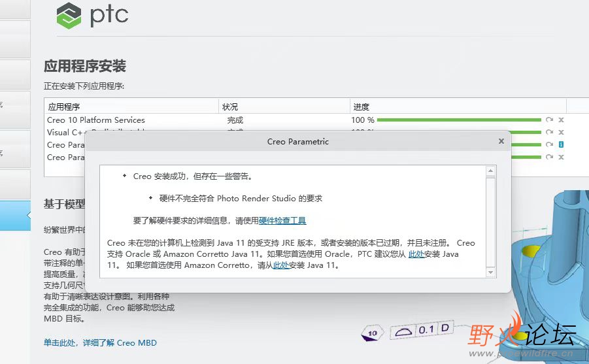Viewport: 589px width, 364px height.
Task: Click the cancel X for Creo 10 Platform Services
Action: 561,120
